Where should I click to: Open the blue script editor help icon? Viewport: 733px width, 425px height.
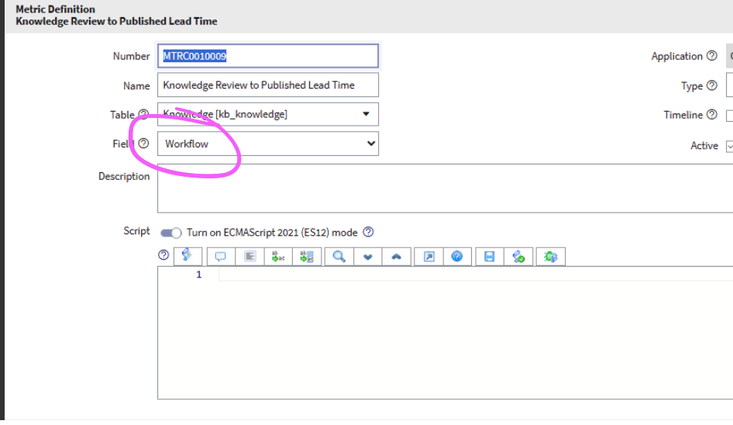tap(457, 256)
